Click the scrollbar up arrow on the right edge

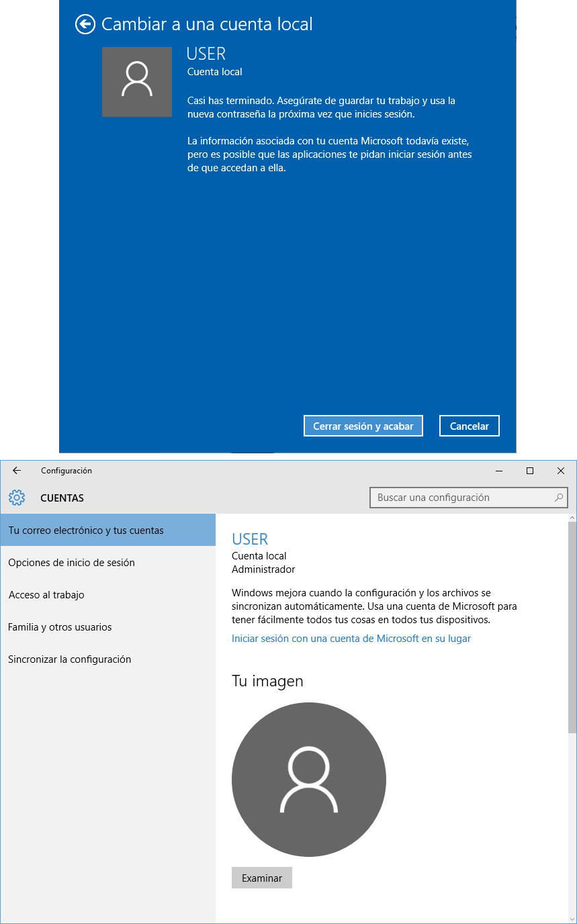572,518
